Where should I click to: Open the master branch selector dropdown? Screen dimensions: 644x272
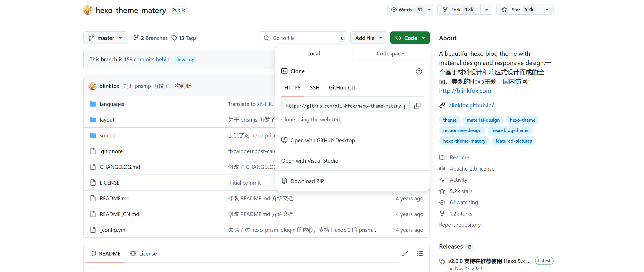pyautogui.click(x=106, y=38)
